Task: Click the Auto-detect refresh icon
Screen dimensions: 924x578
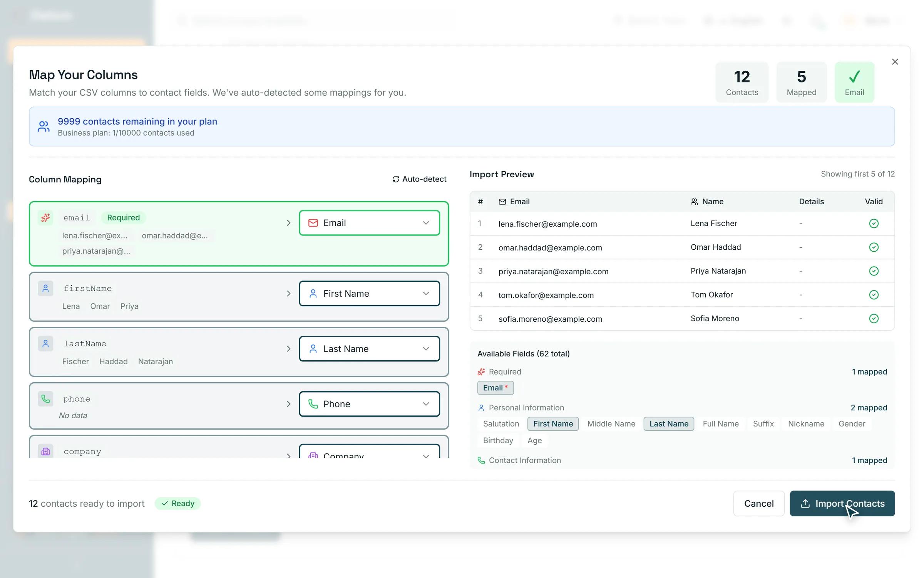Action: tap(395, 179)
